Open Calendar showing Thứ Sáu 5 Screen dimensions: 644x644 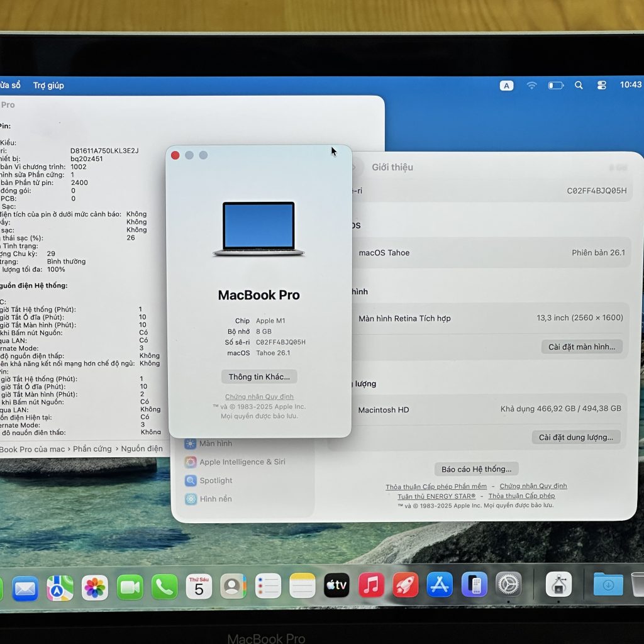tap(199, 585)
